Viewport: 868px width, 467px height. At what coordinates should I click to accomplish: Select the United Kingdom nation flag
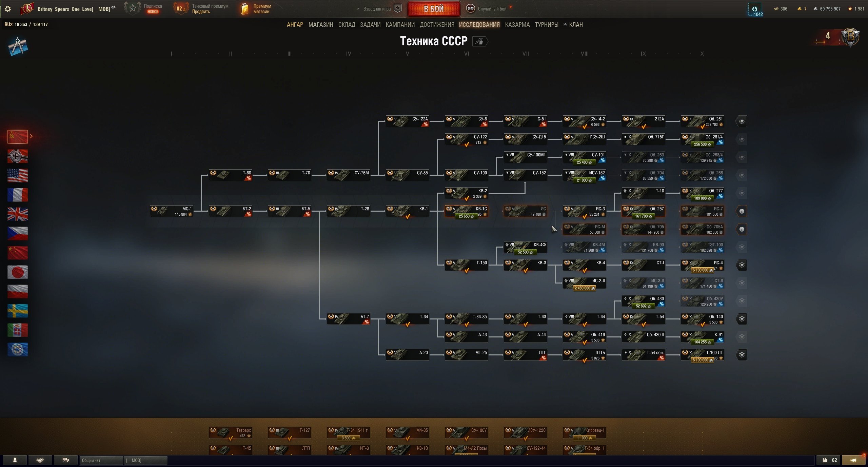(18, 214)
